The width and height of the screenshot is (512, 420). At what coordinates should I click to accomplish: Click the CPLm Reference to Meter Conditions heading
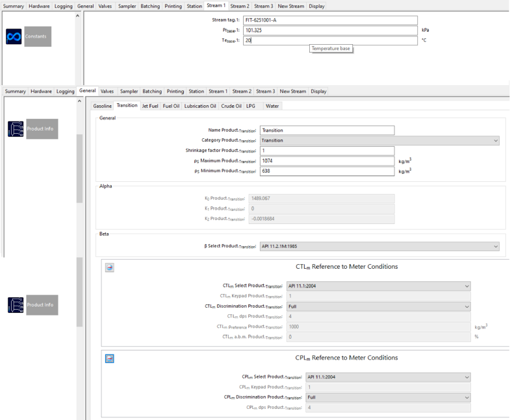click(346, 358)
